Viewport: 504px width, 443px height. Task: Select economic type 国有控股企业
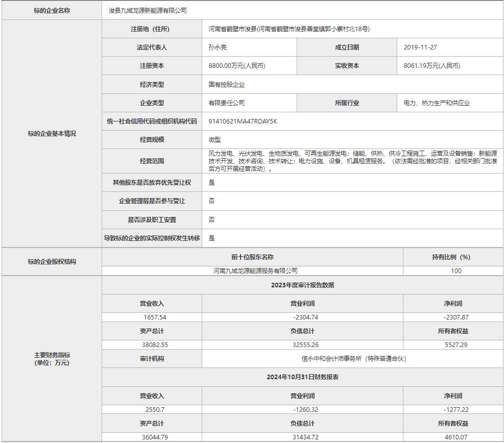pyautogui.click(x=226, y=85)
